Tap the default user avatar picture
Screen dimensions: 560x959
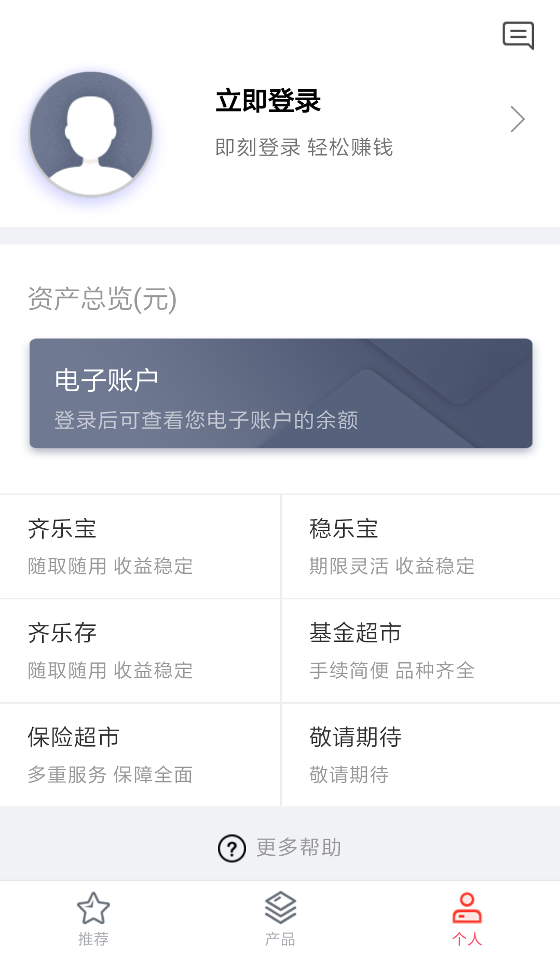coord(91,134)
